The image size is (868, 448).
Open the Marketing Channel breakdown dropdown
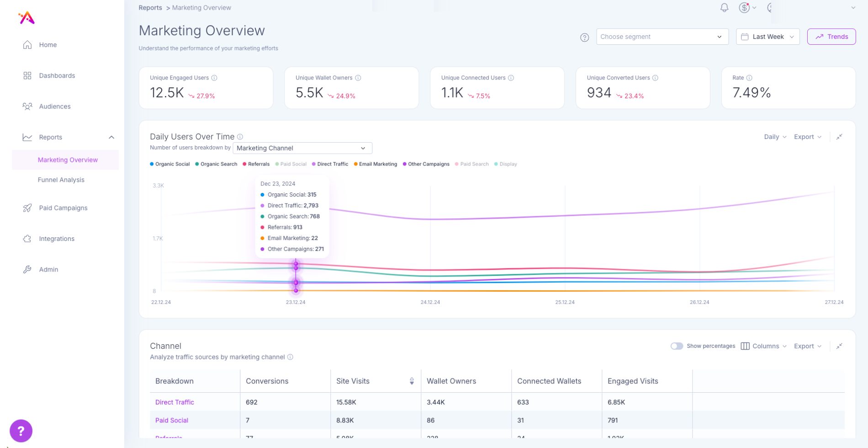(x=302, y=148)
